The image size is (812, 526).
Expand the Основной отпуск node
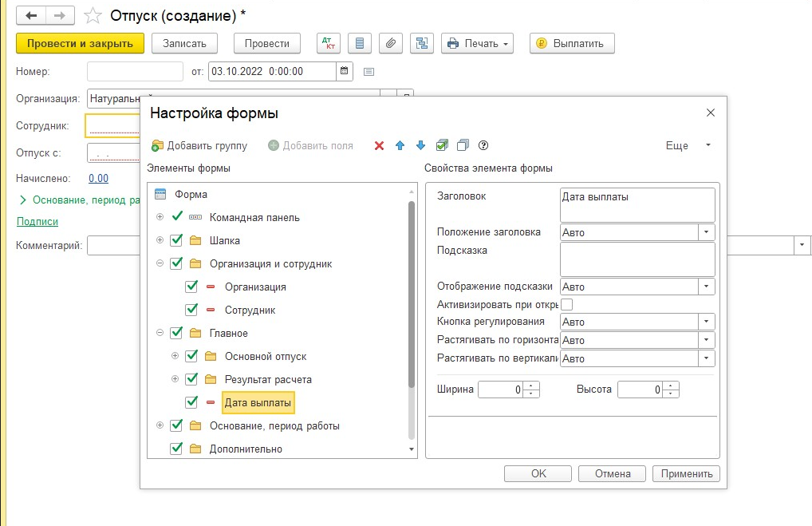pyautogui.click(x=175, y=356)
